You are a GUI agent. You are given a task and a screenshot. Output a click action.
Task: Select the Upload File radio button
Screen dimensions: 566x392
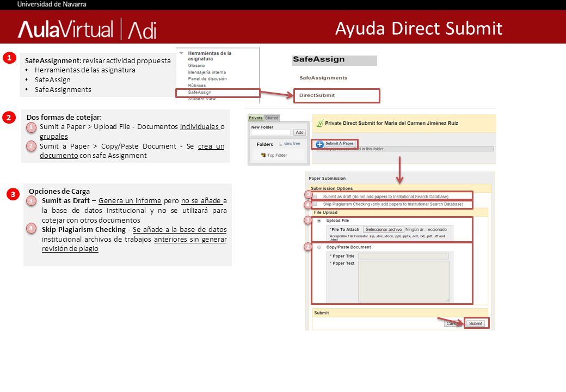319,221
